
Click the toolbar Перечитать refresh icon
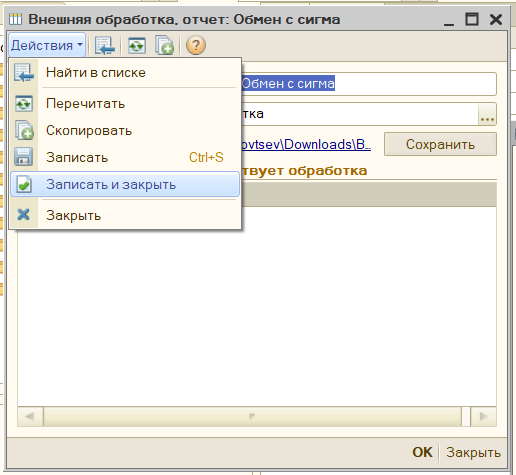click(137, 45)
